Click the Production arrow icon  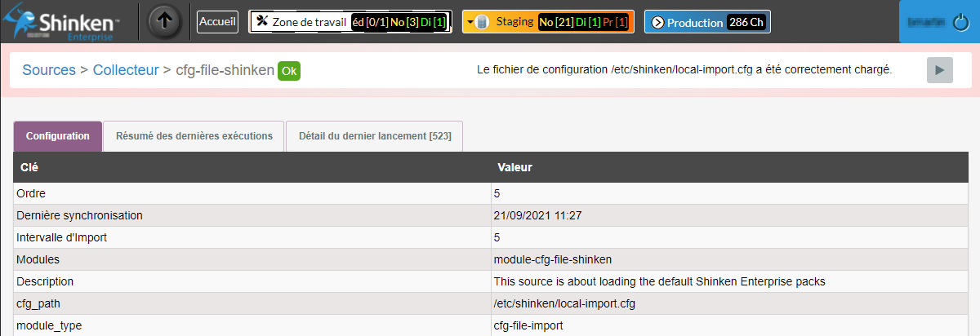(657, 23)
